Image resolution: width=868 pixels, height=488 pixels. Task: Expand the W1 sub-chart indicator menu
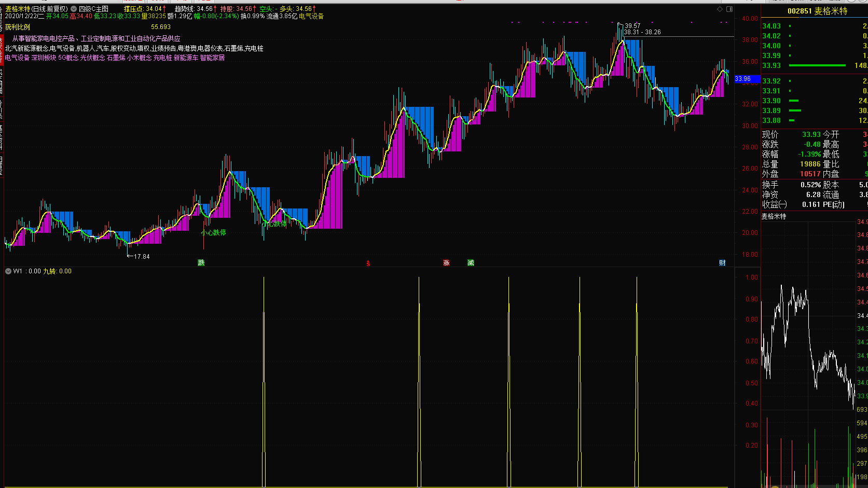point(8,271)
